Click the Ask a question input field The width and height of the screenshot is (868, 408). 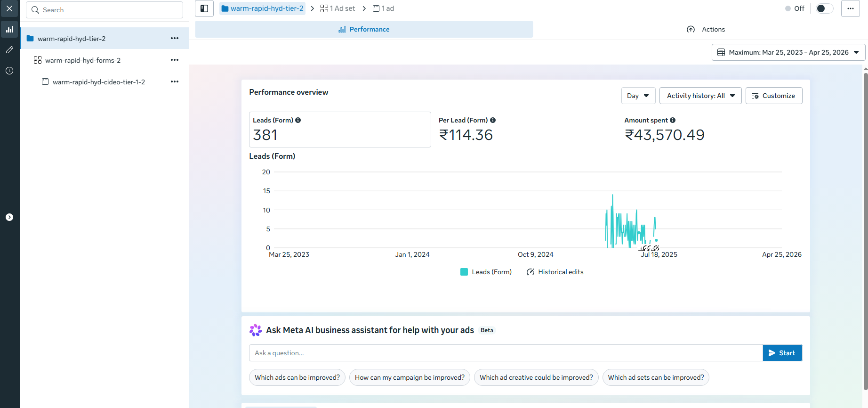click(x=506, y=353)
